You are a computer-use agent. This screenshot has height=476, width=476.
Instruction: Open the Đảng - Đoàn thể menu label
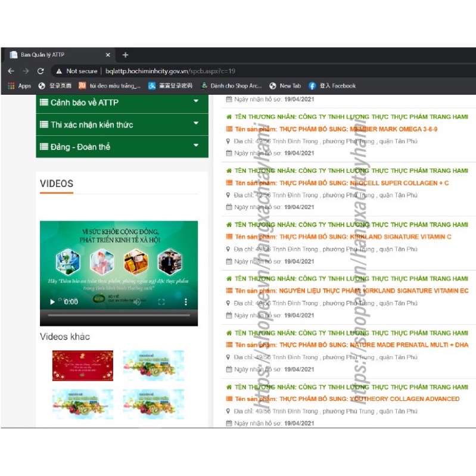pos(80,147)
